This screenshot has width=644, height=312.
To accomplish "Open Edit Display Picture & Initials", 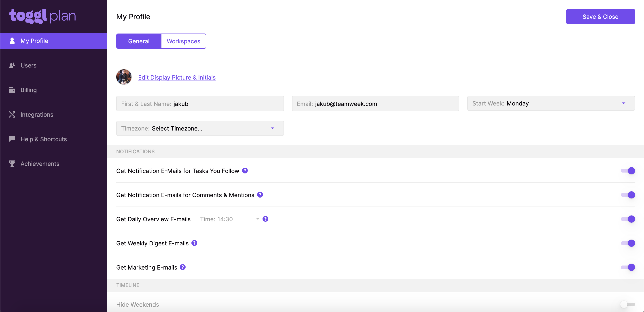I will click(177, 77).
